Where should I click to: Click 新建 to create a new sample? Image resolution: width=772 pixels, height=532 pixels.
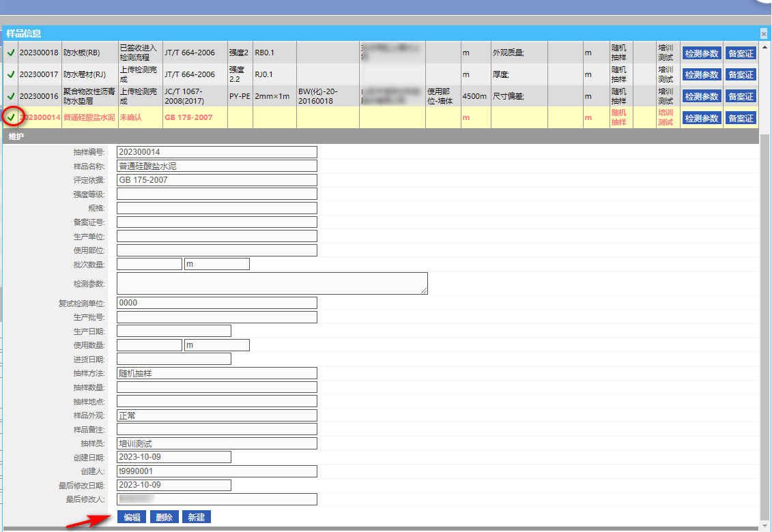click(x=196, y=517)
